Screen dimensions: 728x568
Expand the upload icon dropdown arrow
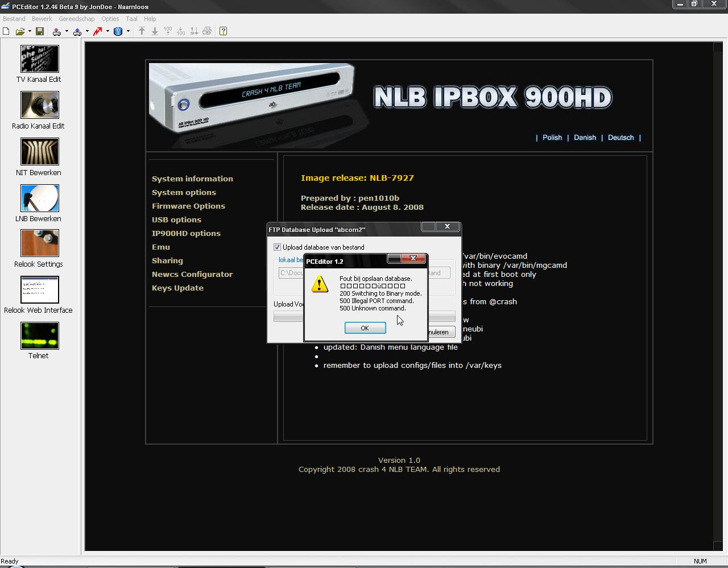[87, 31]
